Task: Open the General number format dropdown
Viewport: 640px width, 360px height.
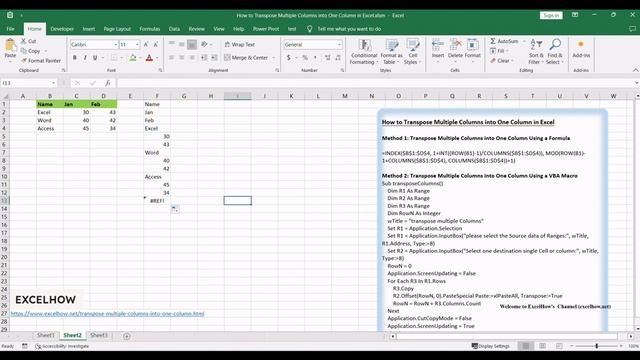Action: [339, 44]
